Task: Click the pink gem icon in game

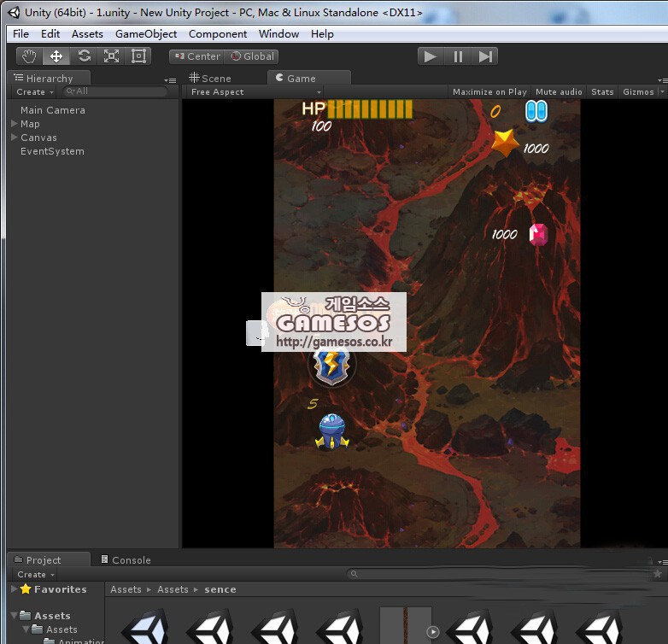Action: pos(538,235)
